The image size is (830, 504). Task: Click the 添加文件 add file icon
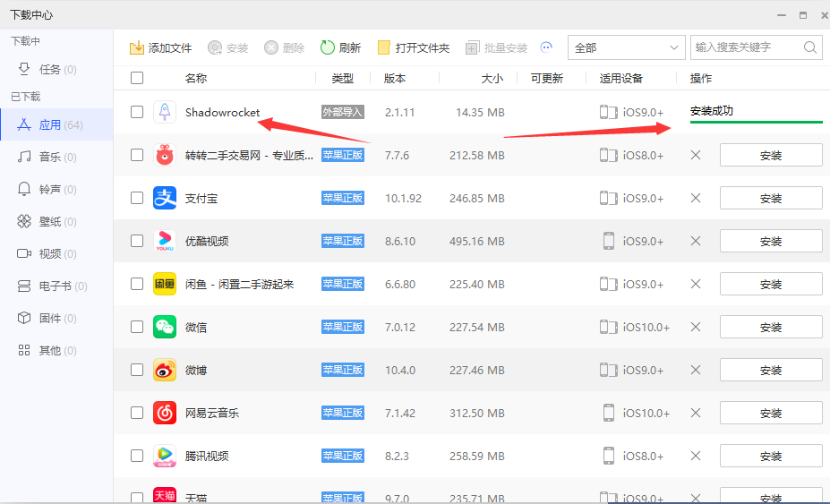tap(137, 48)
